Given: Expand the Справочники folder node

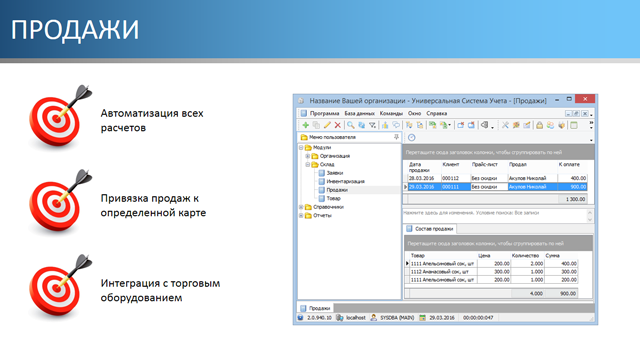Looking at the screenshot, I should pyautogui.click(x=301, y=207).
